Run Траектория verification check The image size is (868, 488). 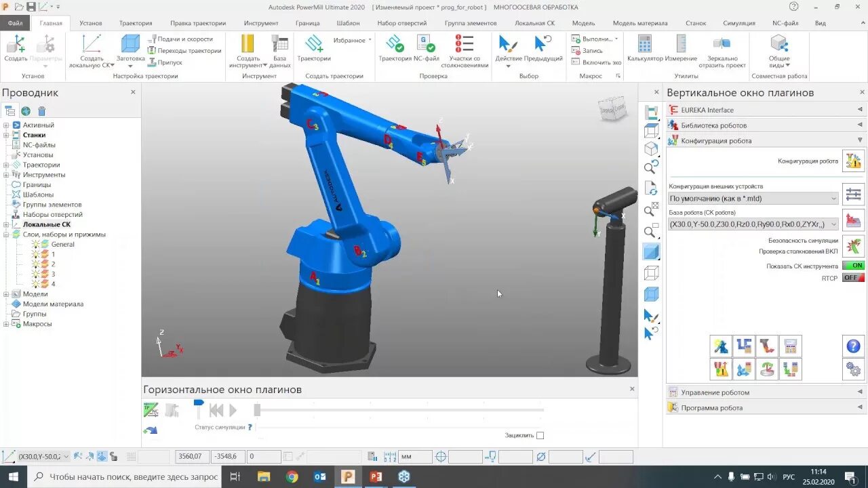click(395, 49)
